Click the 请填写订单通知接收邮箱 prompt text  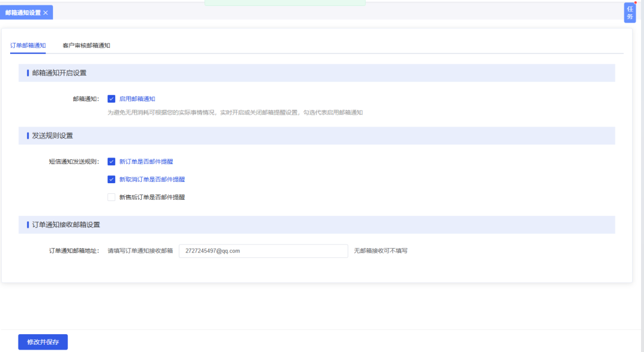pos(140,251)
